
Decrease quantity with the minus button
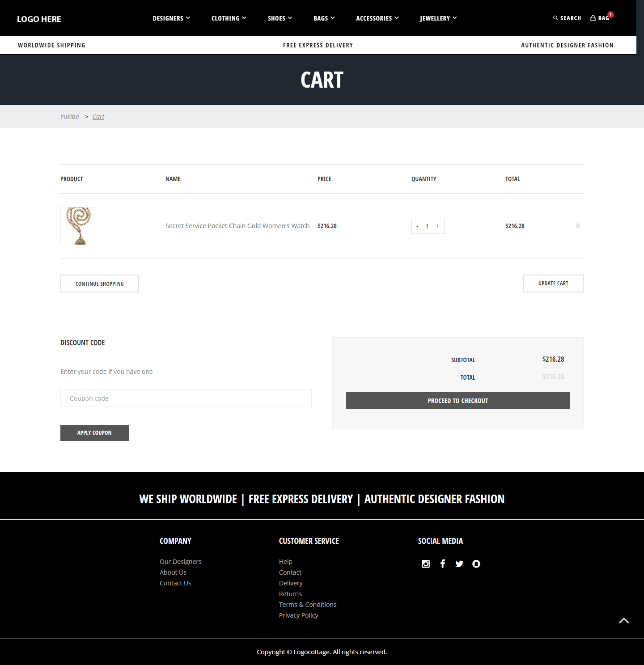(417, 226)
